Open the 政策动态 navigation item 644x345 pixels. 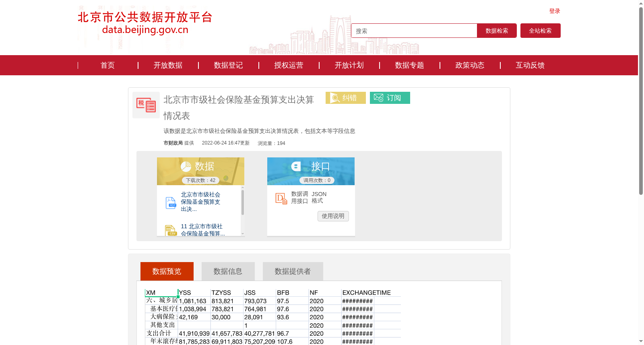pos(470,65)
